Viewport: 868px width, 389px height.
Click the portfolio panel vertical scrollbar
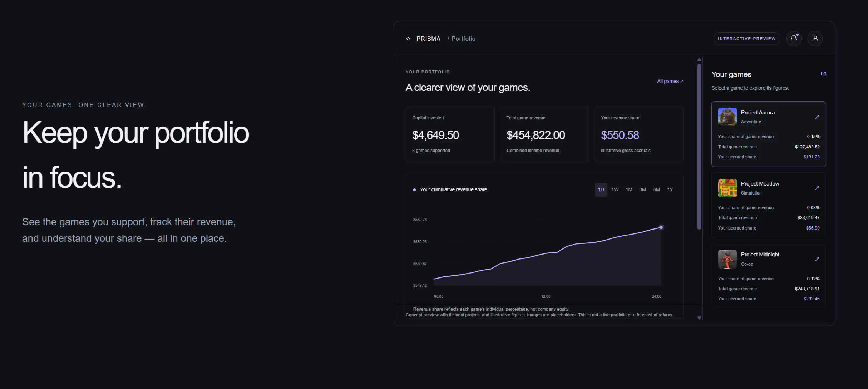pos(699,147)
